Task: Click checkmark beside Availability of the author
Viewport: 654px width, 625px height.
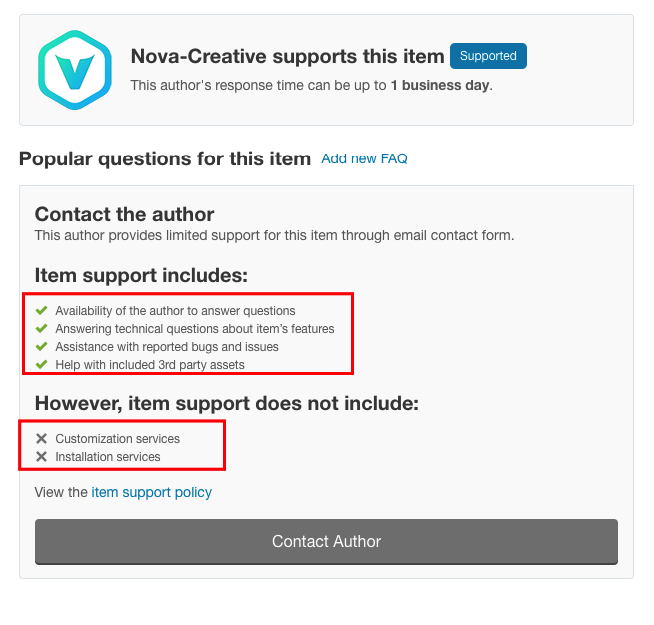Action: (41, 310)
